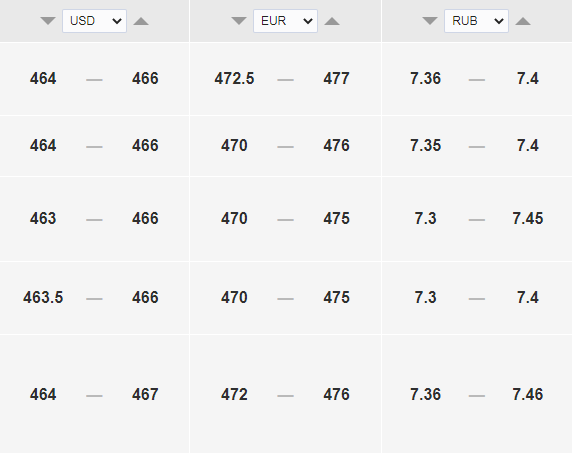Screen dimensions: 572x453
Task: Sort RUB column descending with down arrow
Action: click(x=430, y=21)
